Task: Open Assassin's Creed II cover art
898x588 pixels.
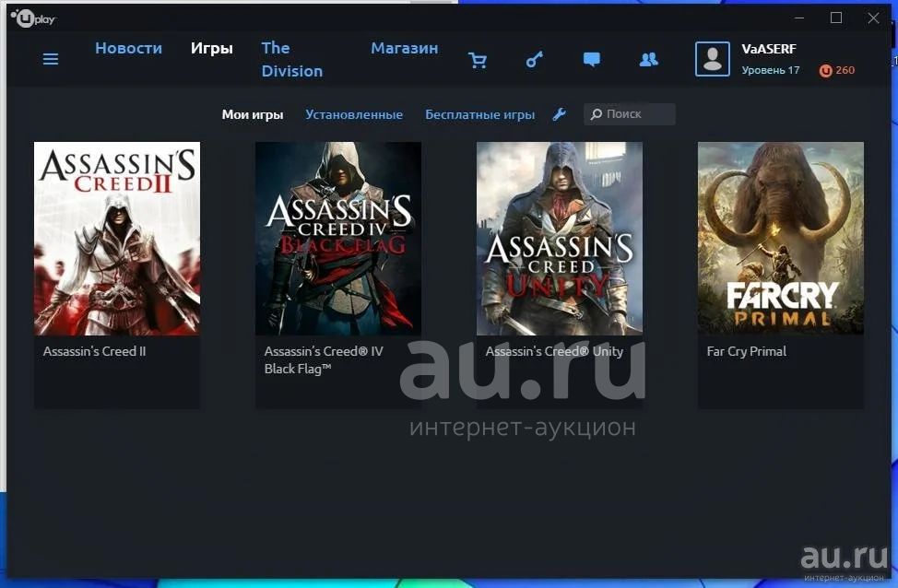Action: click(117, 238)
